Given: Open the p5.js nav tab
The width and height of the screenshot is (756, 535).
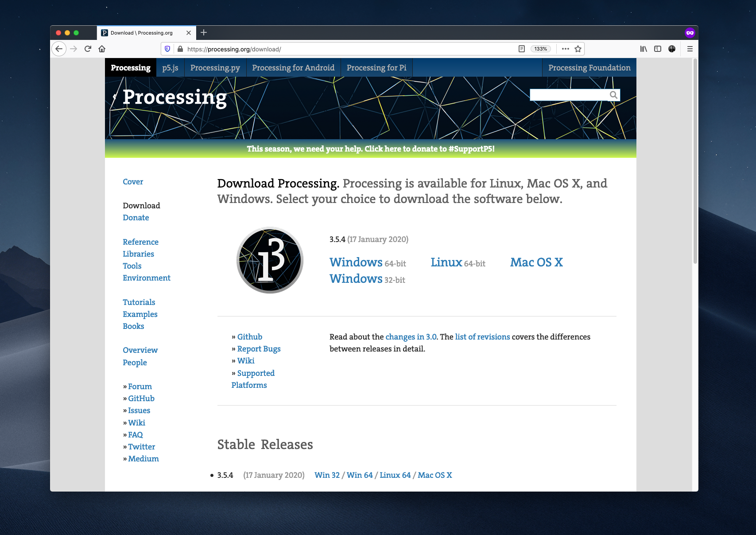Looking at the screenshot, I should [170, 67].
